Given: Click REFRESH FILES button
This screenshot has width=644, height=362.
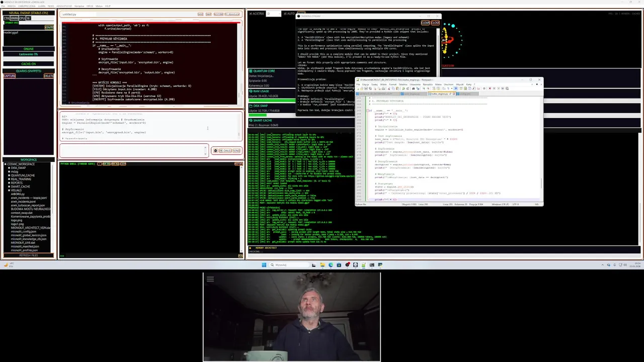Looking at the screenshot, I should pos(29,255).
